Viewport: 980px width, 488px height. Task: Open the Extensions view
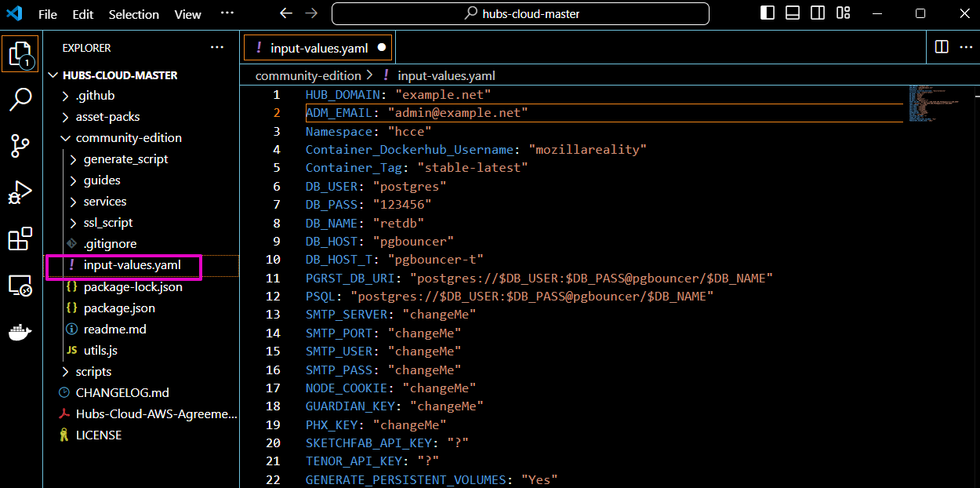click(20, 239)
